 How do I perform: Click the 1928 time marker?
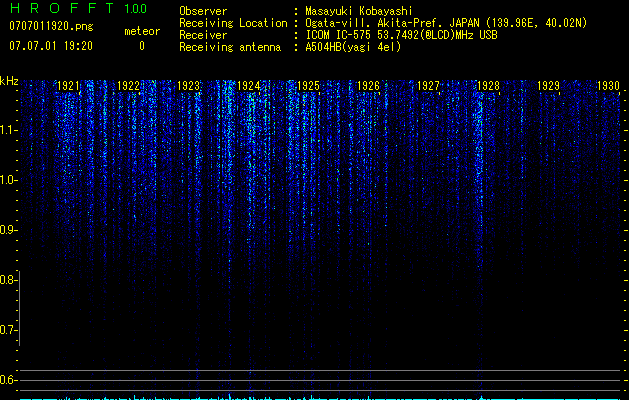pos(488,86)
